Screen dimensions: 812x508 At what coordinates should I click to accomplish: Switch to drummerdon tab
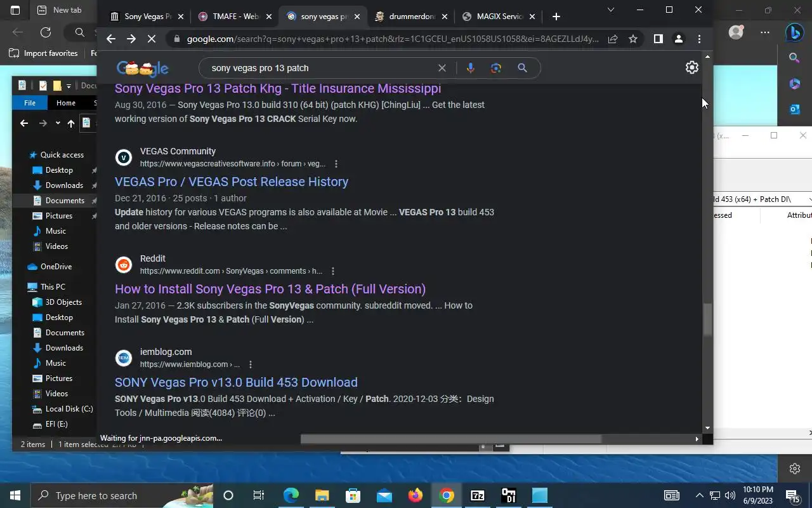(x=412, y=17)
